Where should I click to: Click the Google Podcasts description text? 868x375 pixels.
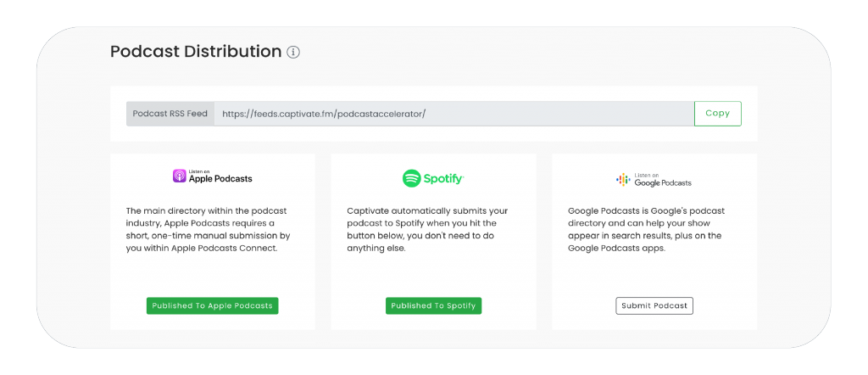point(646,230)
